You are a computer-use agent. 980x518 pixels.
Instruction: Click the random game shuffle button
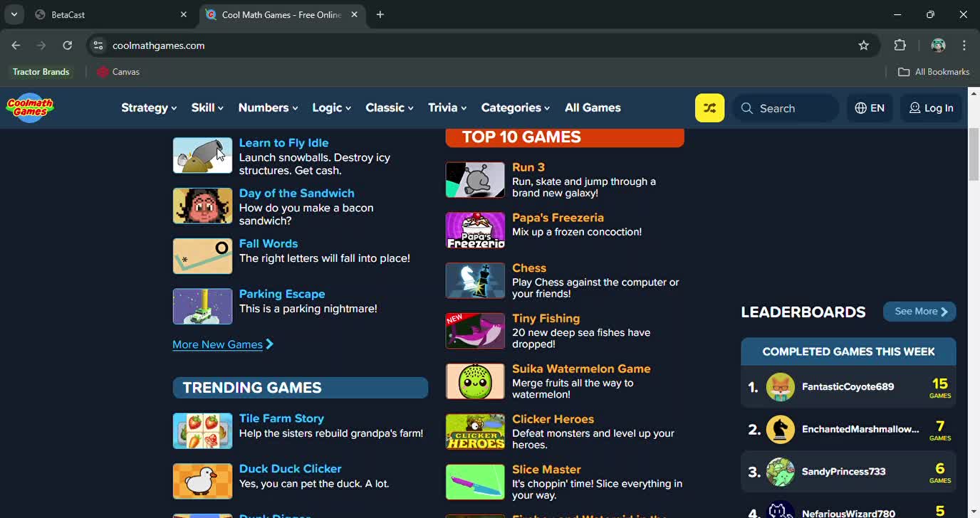point(709,108)
